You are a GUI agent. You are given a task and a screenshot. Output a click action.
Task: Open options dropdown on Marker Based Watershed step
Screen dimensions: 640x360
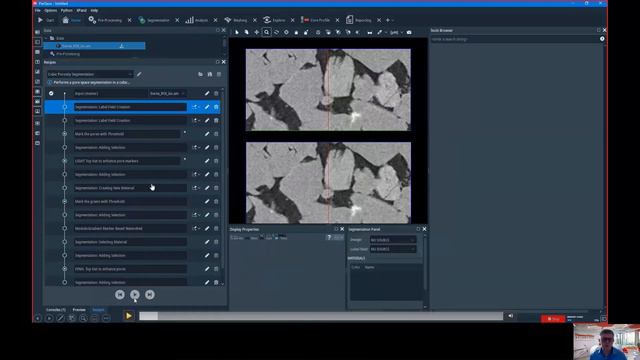[x=196, y=228]
